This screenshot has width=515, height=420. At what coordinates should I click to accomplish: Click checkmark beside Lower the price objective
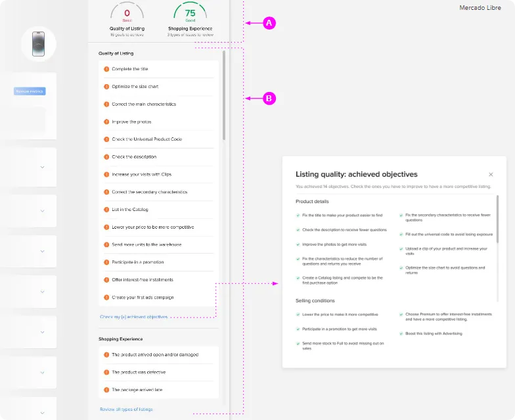298,315
